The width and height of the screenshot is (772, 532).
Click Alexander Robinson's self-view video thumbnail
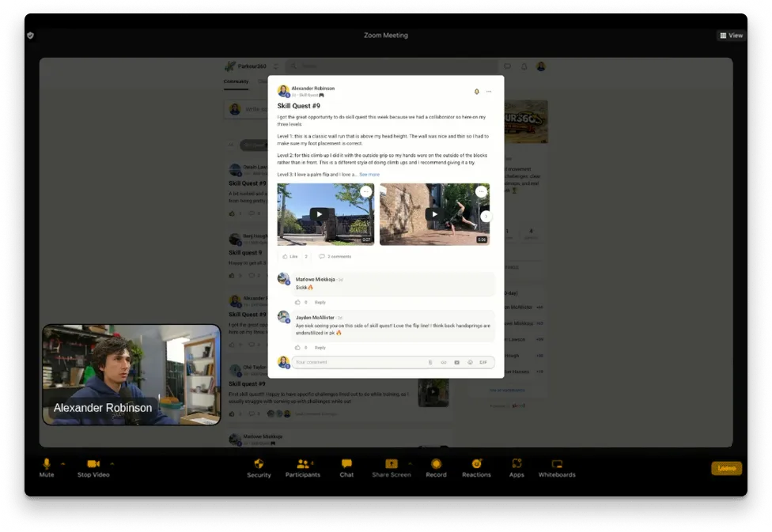(131, 375)
